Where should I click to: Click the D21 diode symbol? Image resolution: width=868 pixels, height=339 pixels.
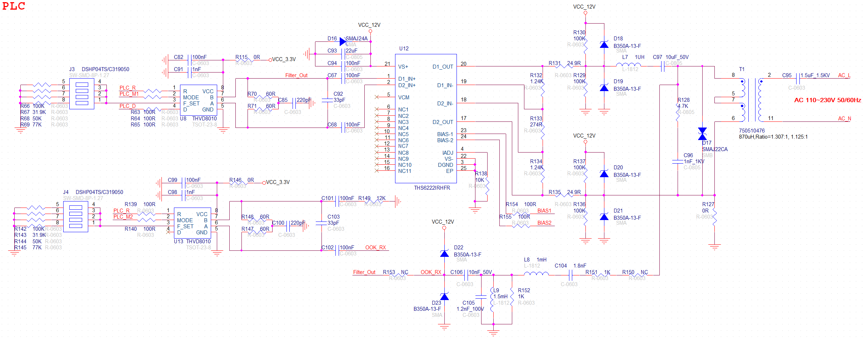604,216
